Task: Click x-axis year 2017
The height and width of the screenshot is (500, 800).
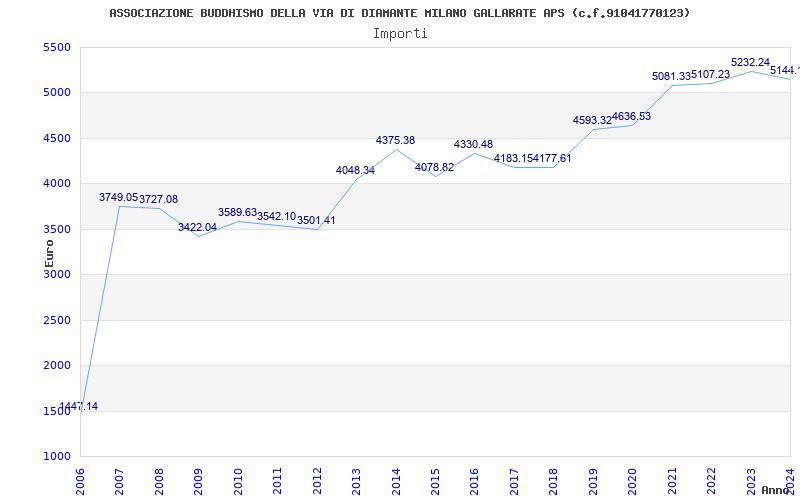Action: coord(514,481)
